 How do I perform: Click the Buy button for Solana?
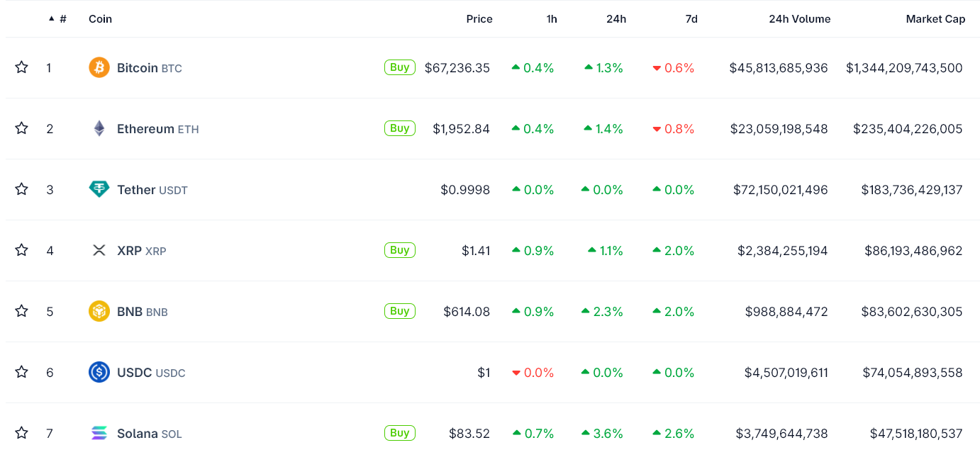(399, 432)
